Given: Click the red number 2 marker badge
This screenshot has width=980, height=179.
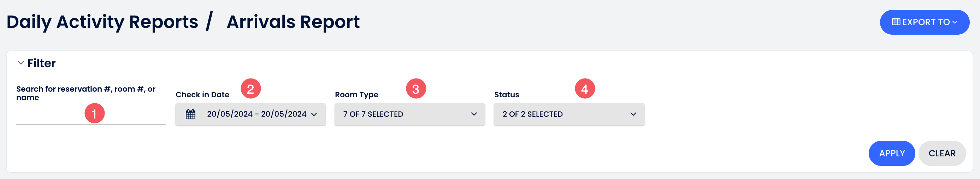Looking at the screenshot, I should [x=250, y=89].
